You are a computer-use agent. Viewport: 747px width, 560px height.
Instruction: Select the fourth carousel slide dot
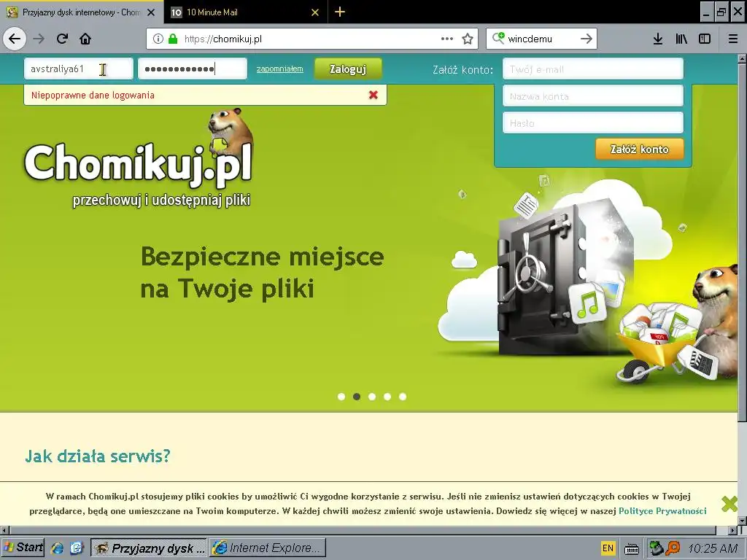pos(387,397)
